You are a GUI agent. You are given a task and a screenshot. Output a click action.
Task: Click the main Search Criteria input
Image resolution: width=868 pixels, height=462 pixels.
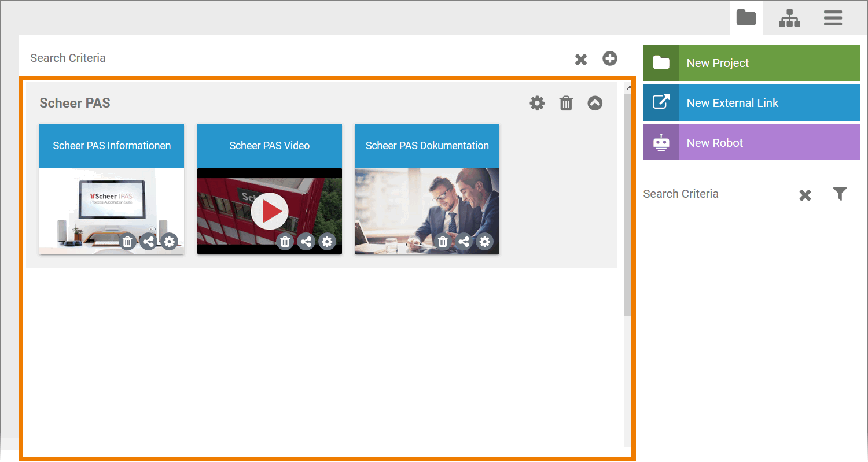pyautogui.click(x=289, y=58)
